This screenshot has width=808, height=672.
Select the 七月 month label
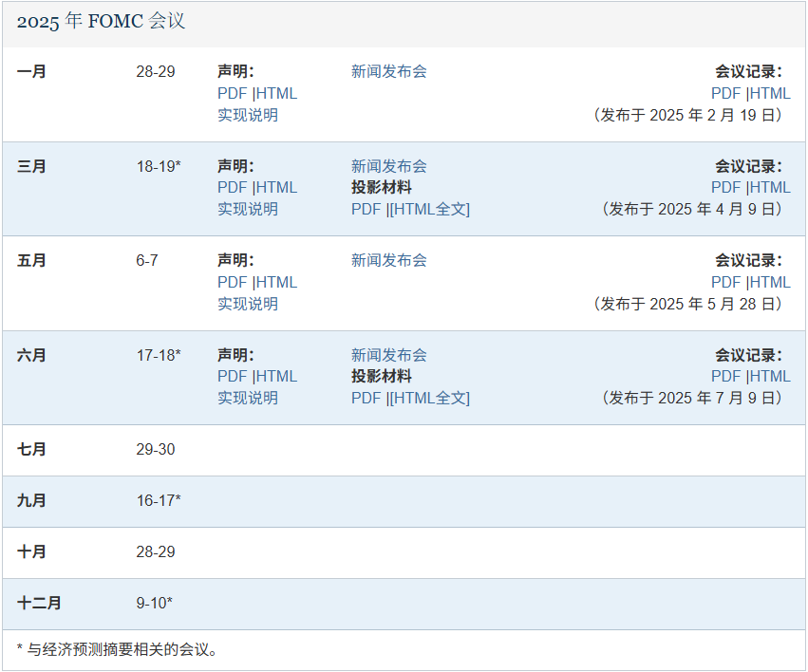tap(32, 450)
